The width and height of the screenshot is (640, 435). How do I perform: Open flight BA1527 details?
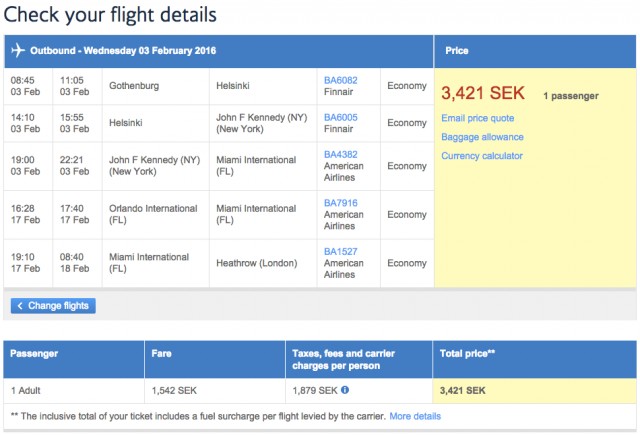coord(340,251)
